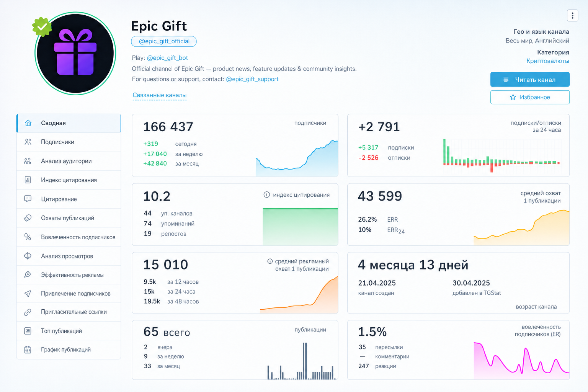Open the three-dot options menu

572,15
